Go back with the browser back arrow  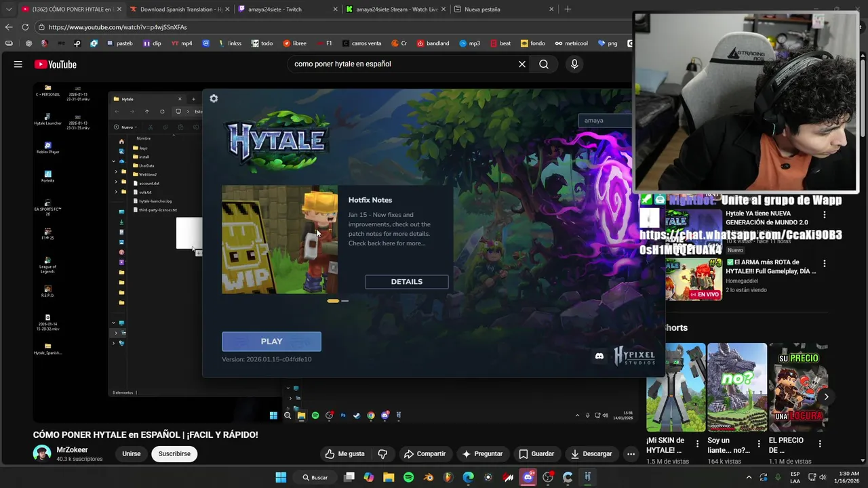pyautogui.click(x=9, y=27)
